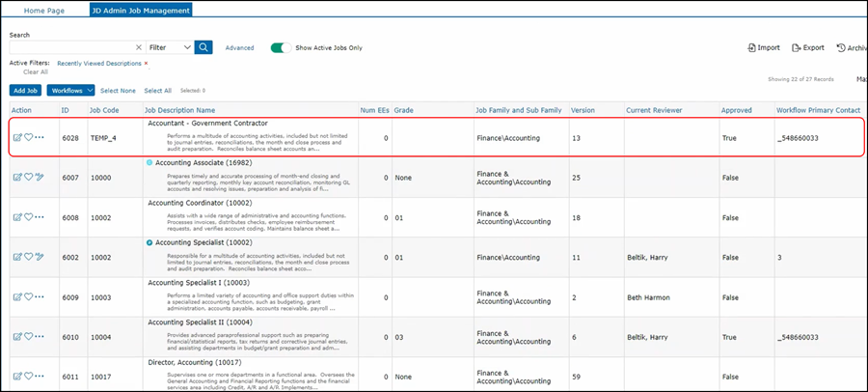Viewport: 868px width, 392px height.
Task: Click the Select All link
Action: coord(158,90)
